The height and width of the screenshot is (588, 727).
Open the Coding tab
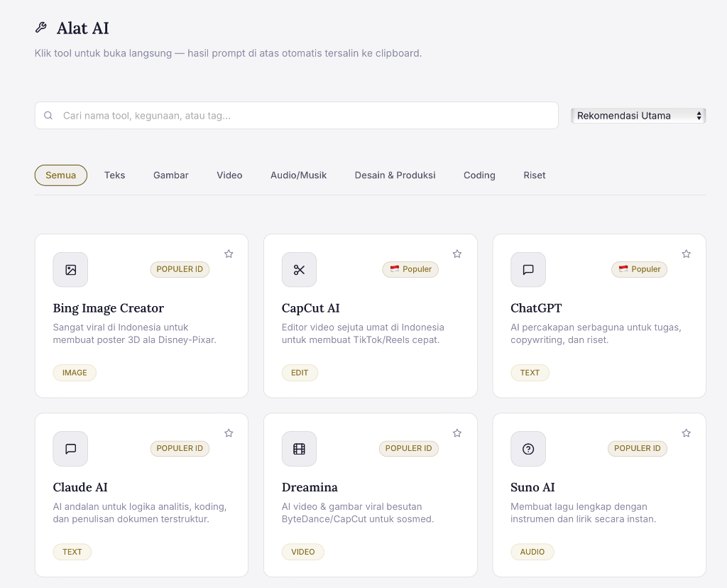click(479, 175)
